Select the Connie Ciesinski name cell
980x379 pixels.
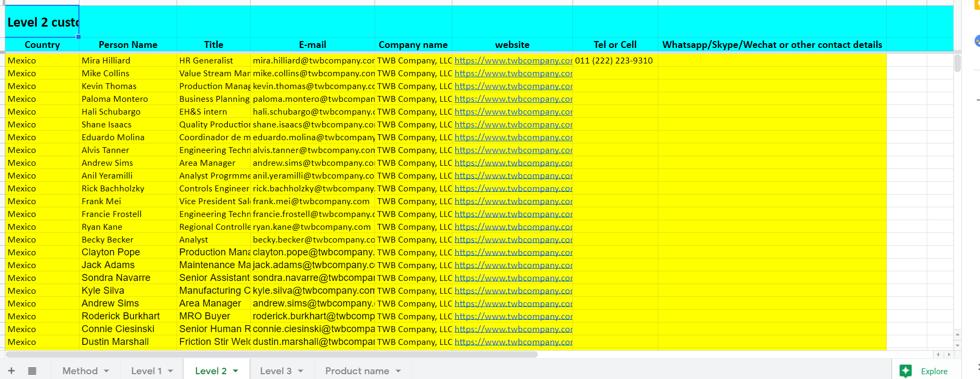click(128, 329)
